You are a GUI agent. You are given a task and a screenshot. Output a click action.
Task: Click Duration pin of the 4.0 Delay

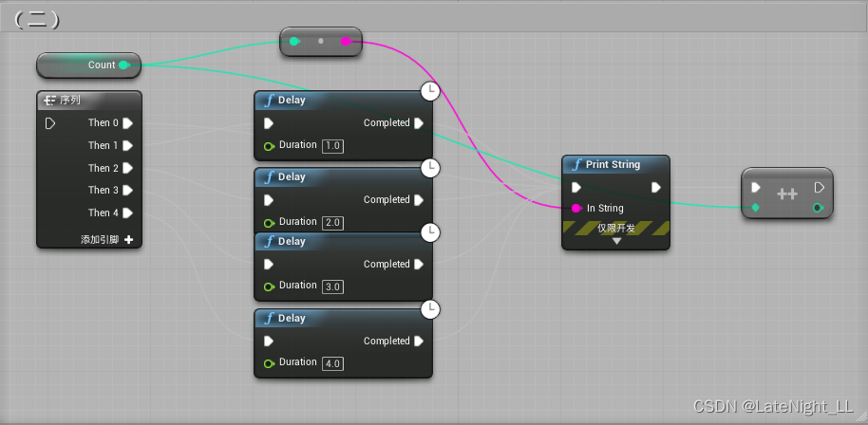269,363
